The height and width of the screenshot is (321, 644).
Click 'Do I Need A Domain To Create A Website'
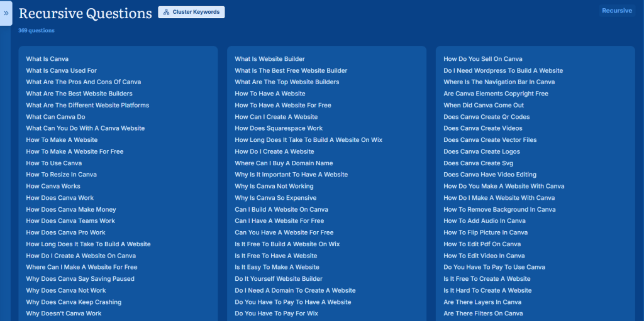pyautogui.click(x=296, y=291)
